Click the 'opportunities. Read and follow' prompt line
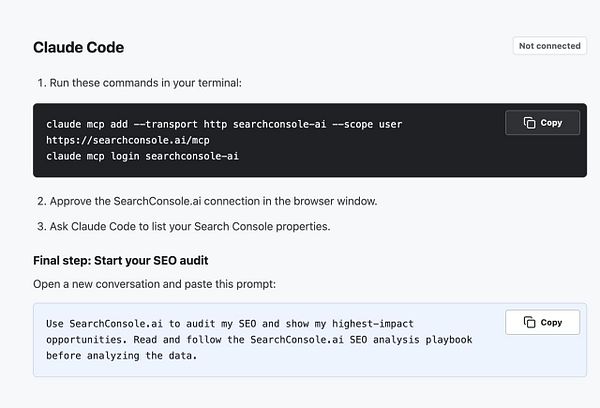Screen dimensions: 600x408 tap(259, 340)
